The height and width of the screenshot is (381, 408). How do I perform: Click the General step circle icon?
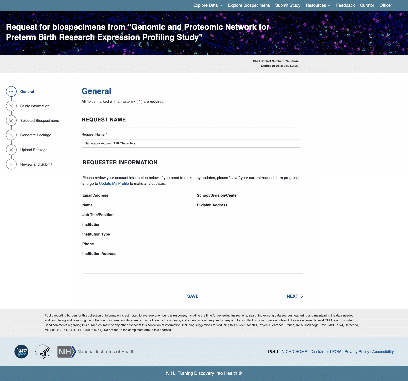(11, 91)
